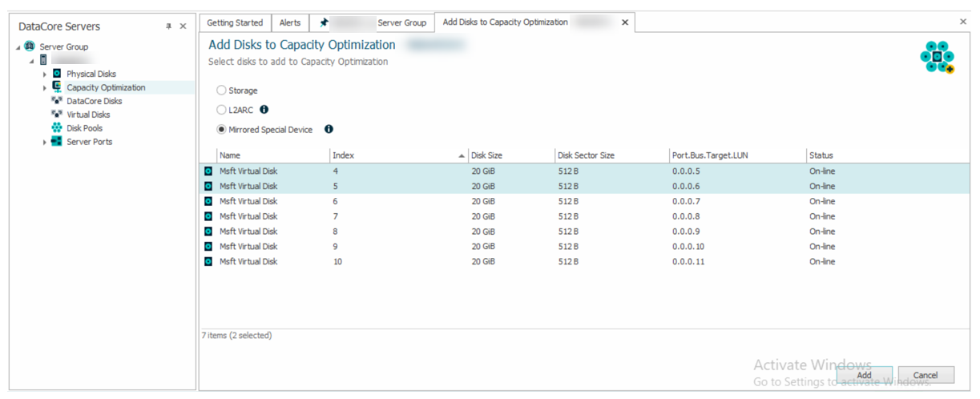The height and width of the screenshot is (399, 980).
Task: Expand the Physical Disks tree node
Action: tap(45, 75)
